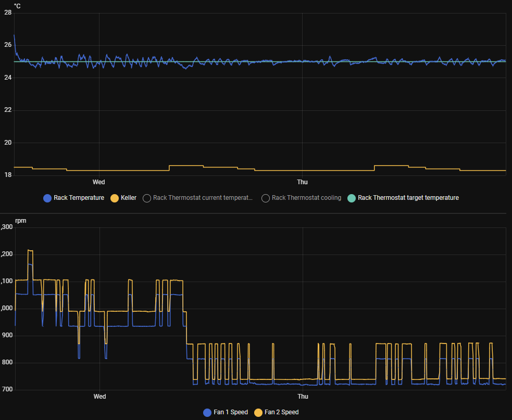Click the blue Fan 1 Speed legend dot

coord(208,412)
